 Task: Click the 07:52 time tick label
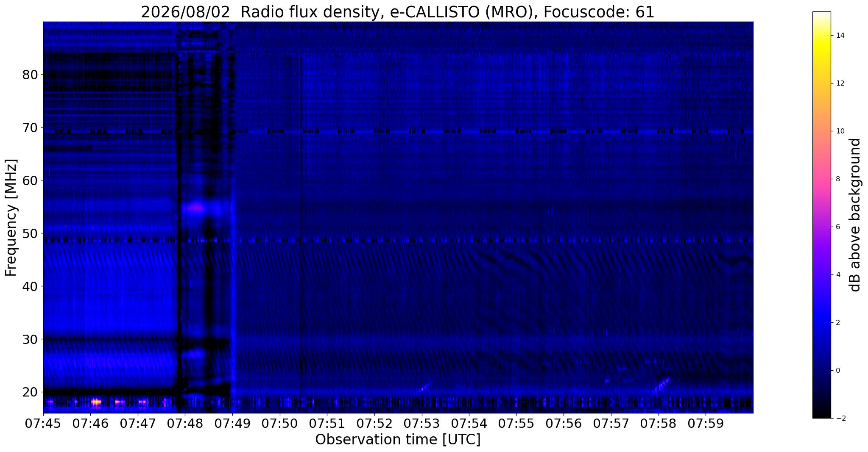374,424
